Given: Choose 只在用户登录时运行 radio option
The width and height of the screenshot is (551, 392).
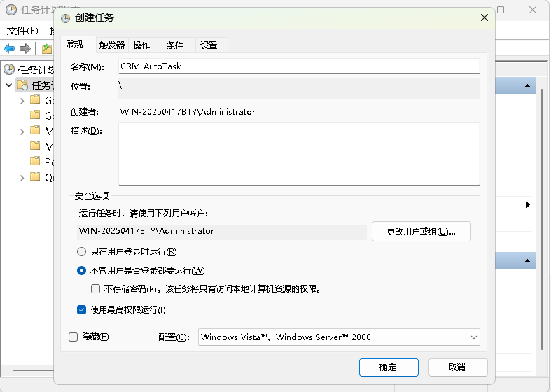Looking at the screenshot, I should [x=82, y=252].
